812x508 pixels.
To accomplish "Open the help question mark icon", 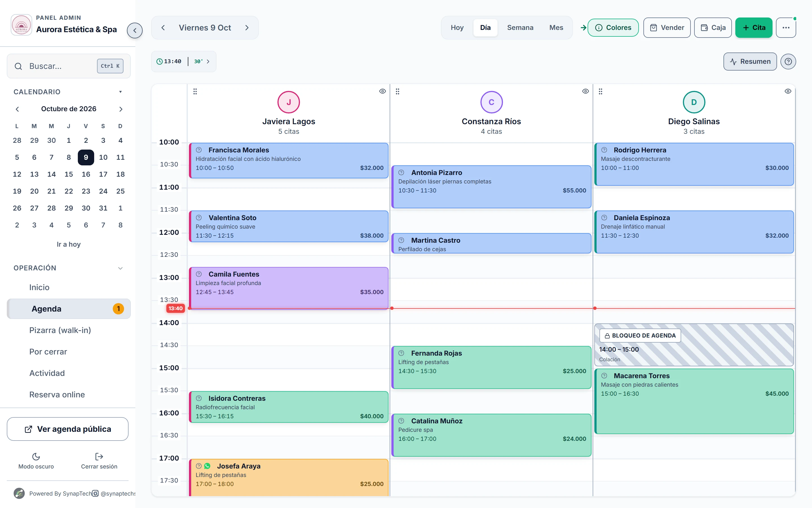I will click(x=788, y=62).
